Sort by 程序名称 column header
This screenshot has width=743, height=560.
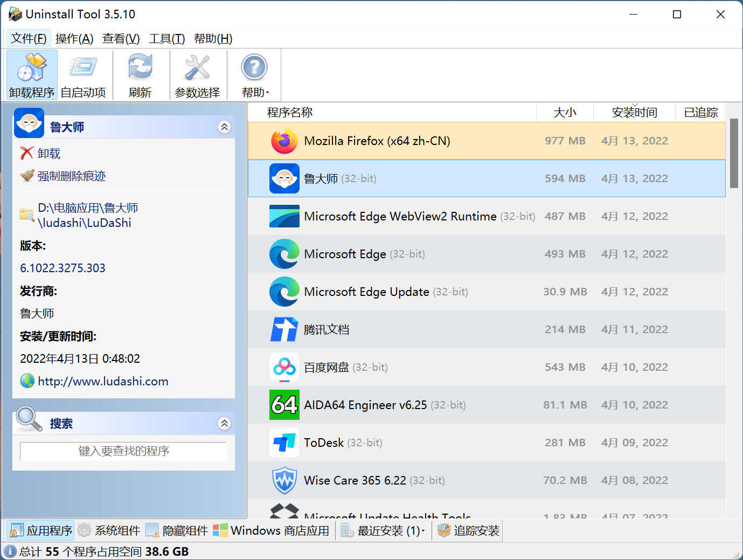(x=392, y=112)
